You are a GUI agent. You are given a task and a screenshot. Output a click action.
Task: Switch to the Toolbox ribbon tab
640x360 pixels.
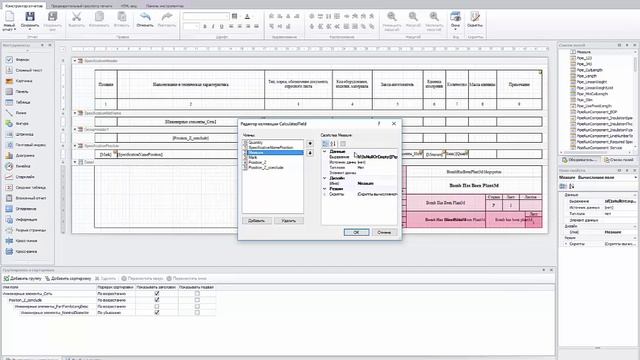tap(164, 6)
